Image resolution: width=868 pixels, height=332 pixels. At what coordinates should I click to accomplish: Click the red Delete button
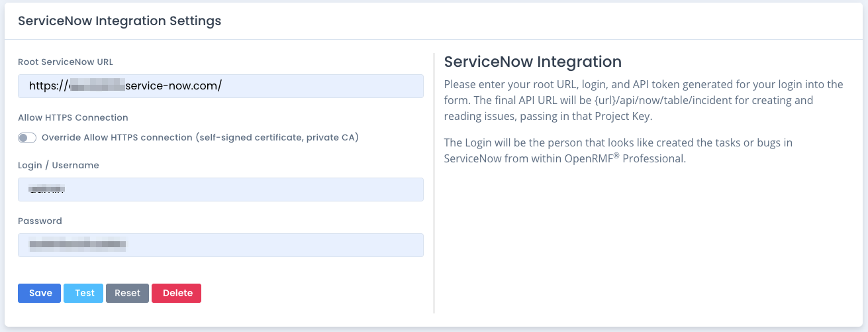[176, 293]
